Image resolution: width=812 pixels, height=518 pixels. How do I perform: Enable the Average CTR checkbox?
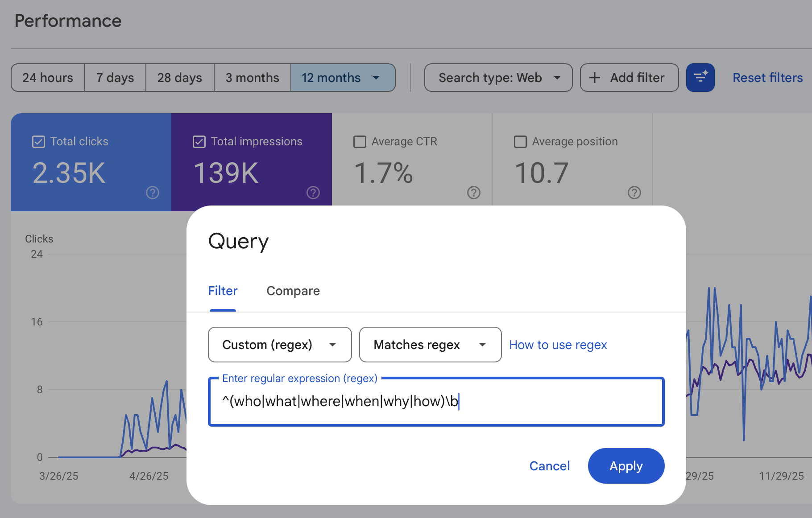pyautogui.click(x=360, y=142)
